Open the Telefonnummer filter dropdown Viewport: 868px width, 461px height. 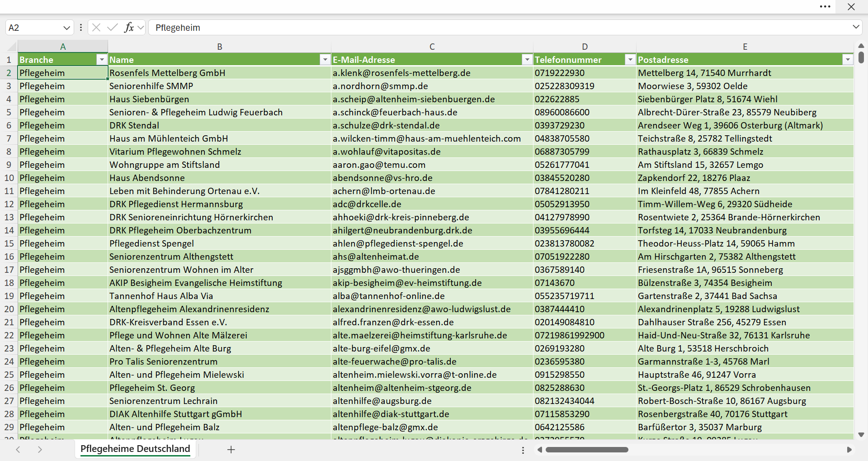[x=630, y=60]
